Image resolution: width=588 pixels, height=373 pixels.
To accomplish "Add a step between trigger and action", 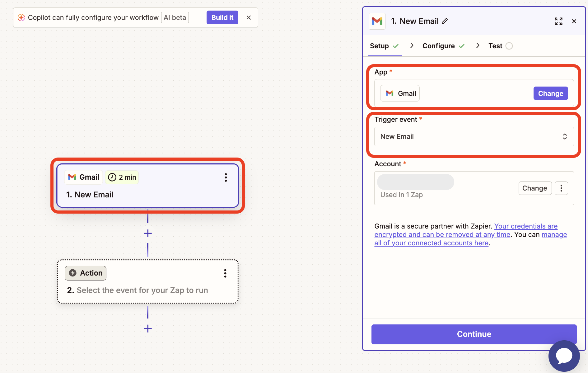I will [148, 234].
